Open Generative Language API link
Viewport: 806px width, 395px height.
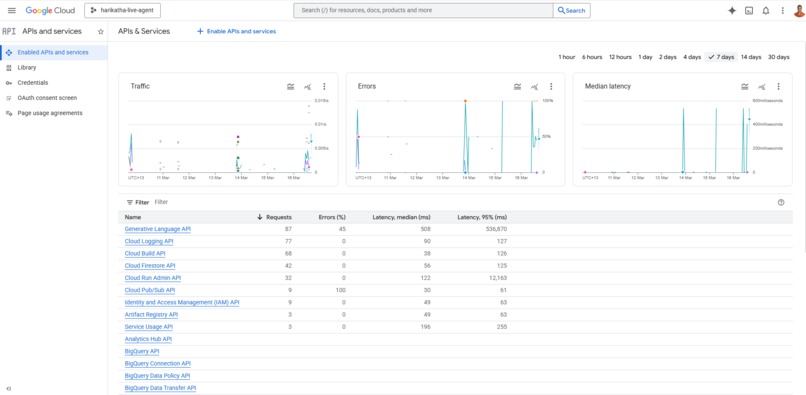(x=158, y=229)
